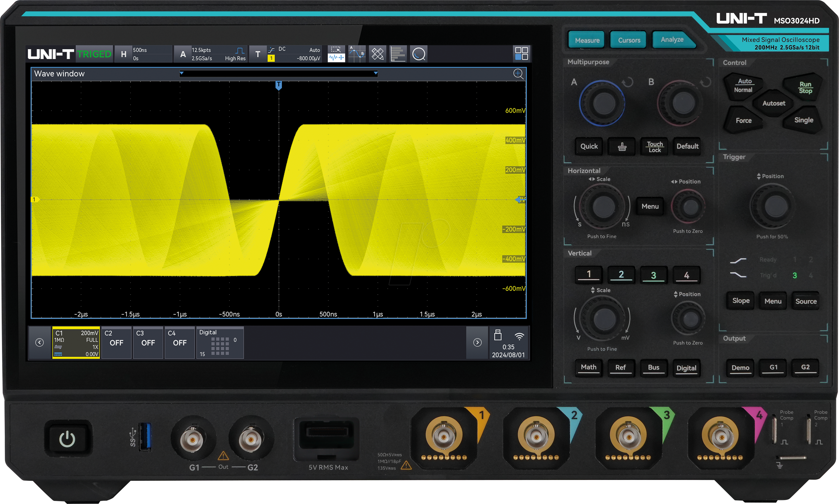Enable the C3 OFF channel tile
Image resolution: width=839 pixels, height=504 pixels.
click(148, 343)
